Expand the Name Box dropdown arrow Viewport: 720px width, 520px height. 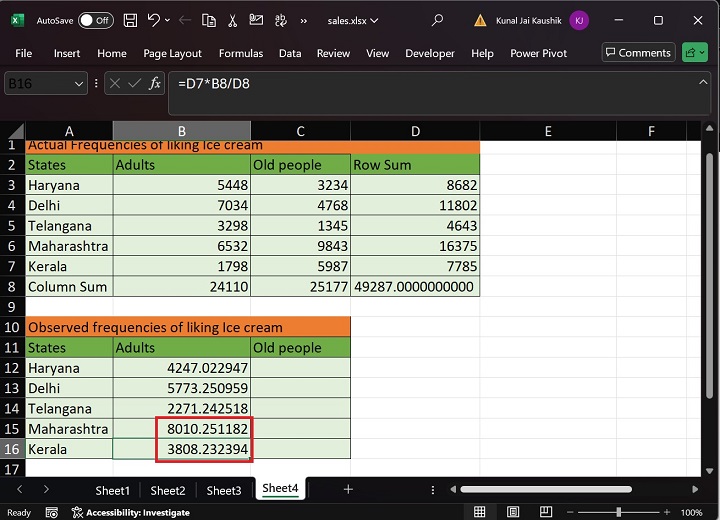pos(79,84)
